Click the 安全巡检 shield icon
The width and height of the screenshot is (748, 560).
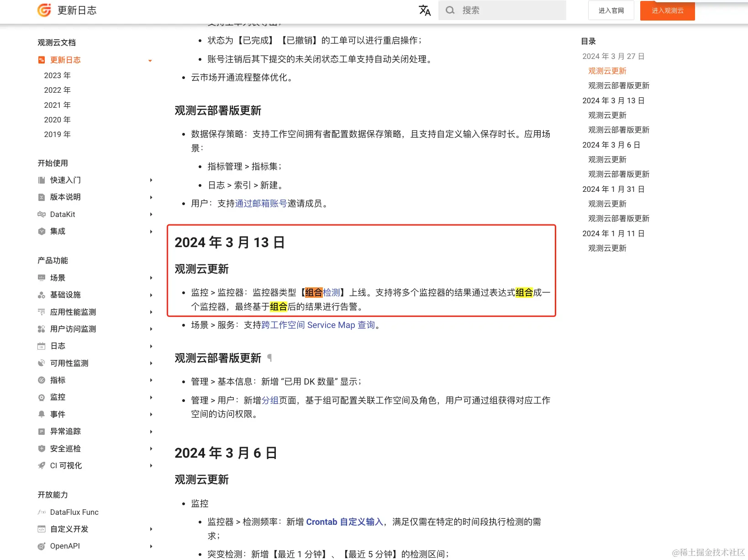point(42,449)
